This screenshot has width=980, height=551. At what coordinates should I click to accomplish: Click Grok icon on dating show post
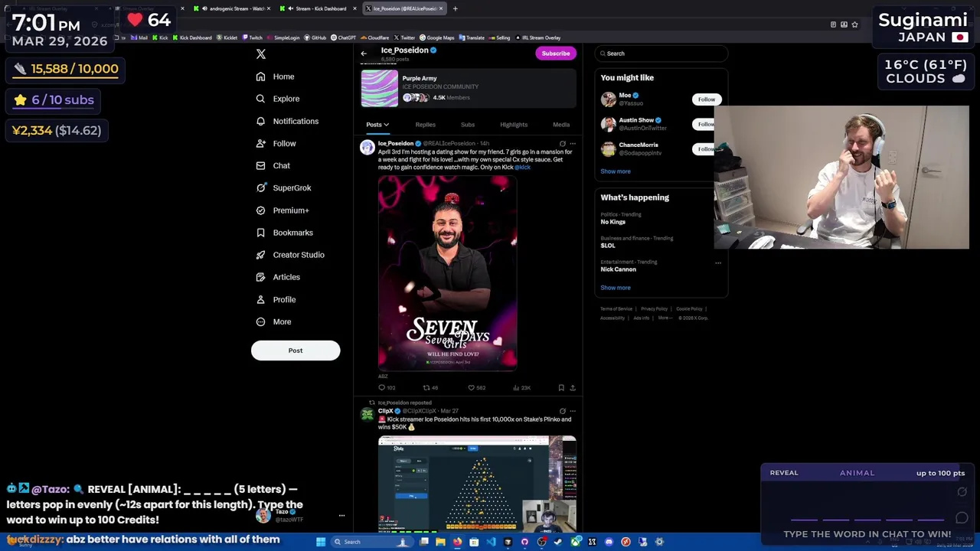563,144
